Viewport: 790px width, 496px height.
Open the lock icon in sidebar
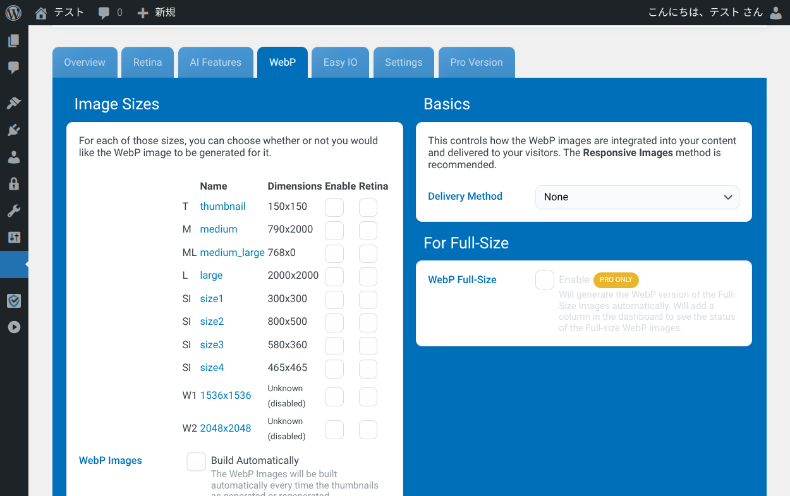(x=13, y=184)
